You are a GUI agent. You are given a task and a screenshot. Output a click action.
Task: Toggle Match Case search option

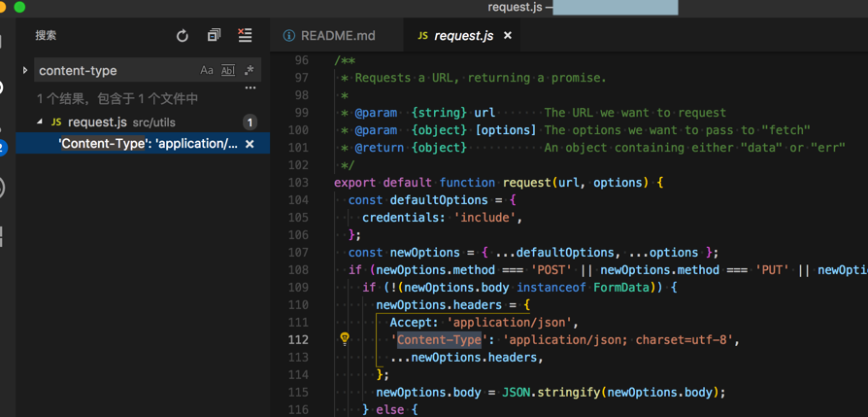pyautogui.click(x=207, y=71)
